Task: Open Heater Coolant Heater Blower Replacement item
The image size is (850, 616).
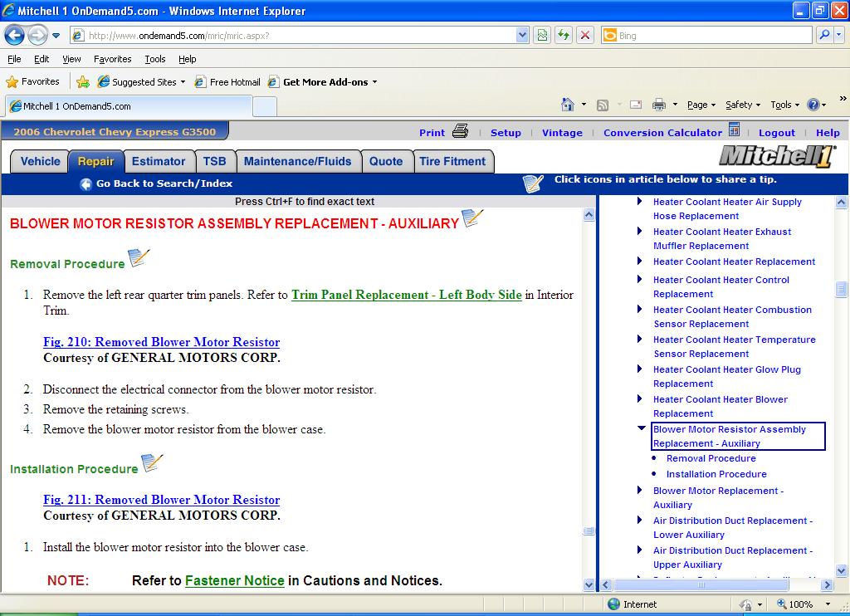Action: (x=720, y=406)
